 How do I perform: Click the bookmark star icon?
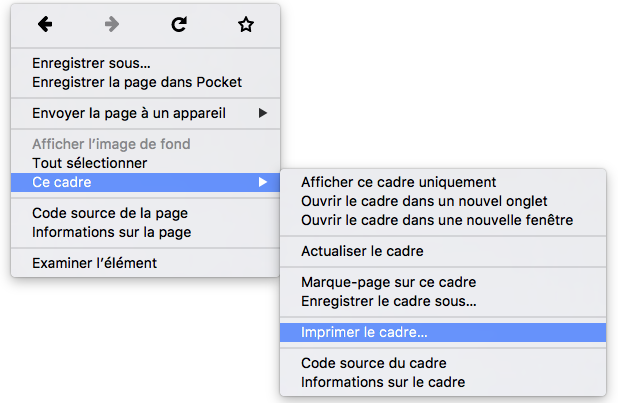[x=246, y=25]
